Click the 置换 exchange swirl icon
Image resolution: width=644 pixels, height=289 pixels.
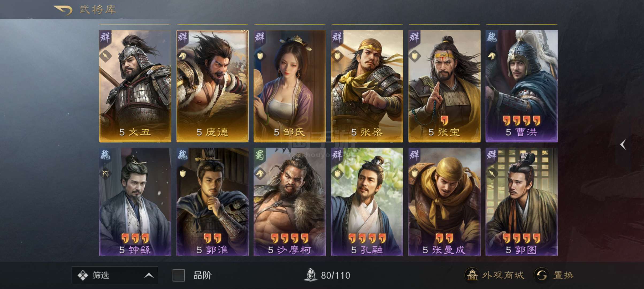click(x=542, y=275)
